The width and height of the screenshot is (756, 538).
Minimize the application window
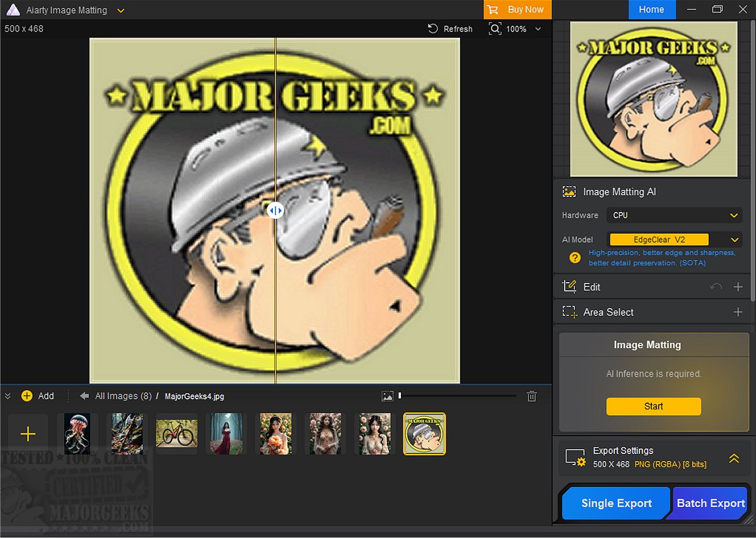pos(692,9)
